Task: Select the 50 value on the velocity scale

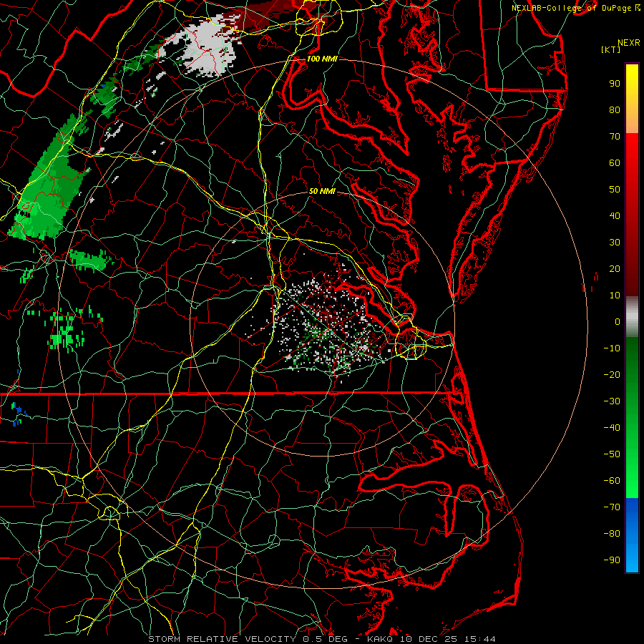Action: (x=615, y=190)
